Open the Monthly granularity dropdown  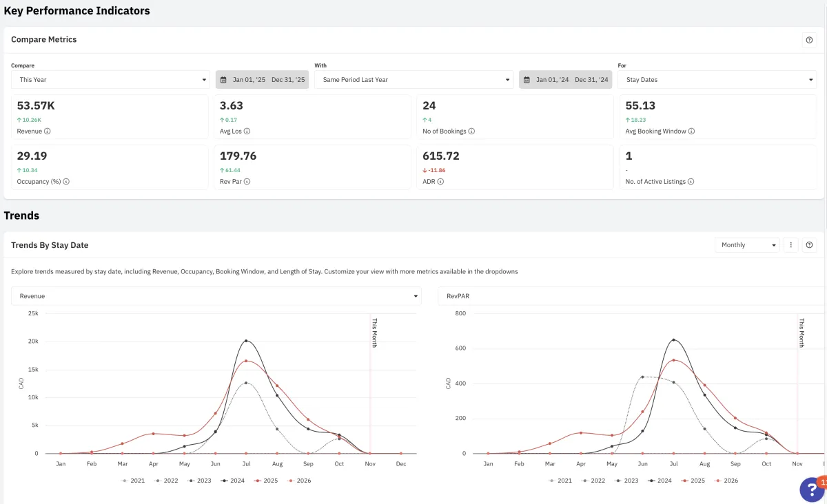point(747,245)
